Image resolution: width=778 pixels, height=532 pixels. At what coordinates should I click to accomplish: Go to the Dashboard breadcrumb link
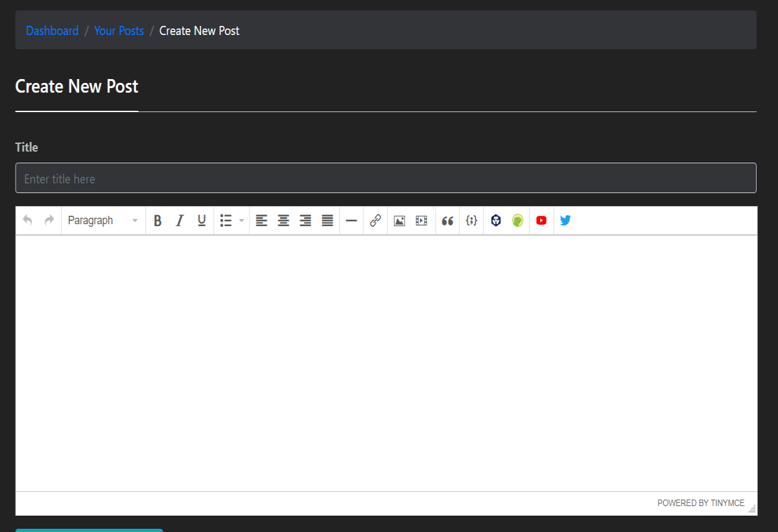[x=53, y=30]
